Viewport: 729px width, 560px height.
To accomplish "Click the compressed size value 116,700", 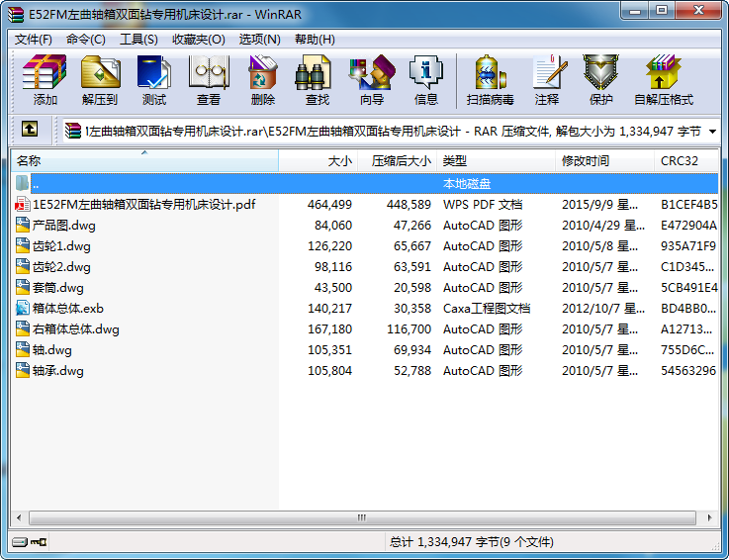I will coord(409,329).
